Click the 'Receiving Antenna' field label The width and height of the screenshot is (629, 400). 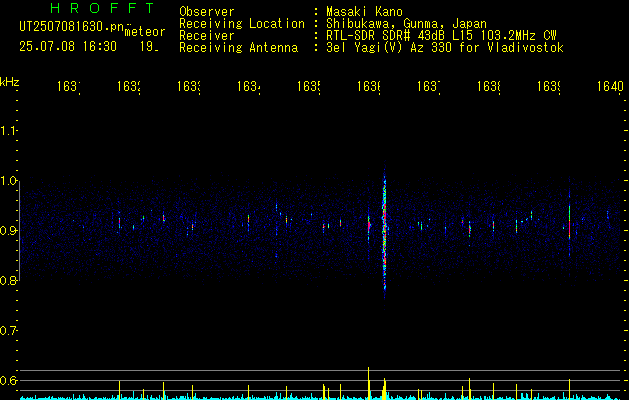(238, 48)
